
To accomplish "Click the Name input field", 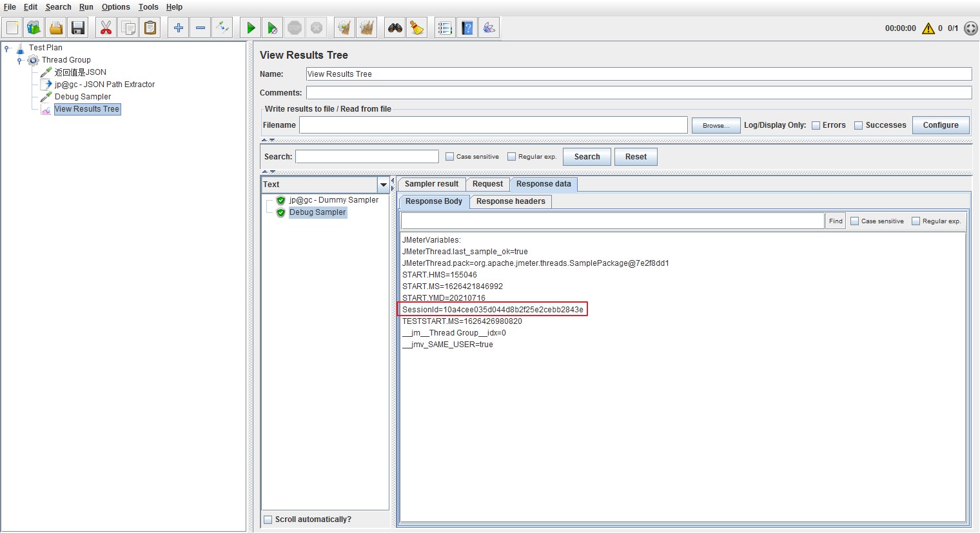I will click(x=638, y=74).
